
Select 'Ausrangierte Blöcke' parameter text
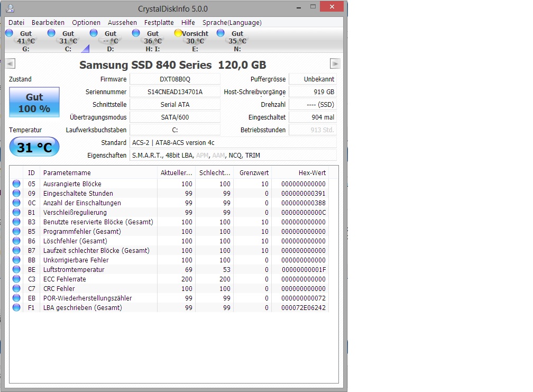pos(72,184)
